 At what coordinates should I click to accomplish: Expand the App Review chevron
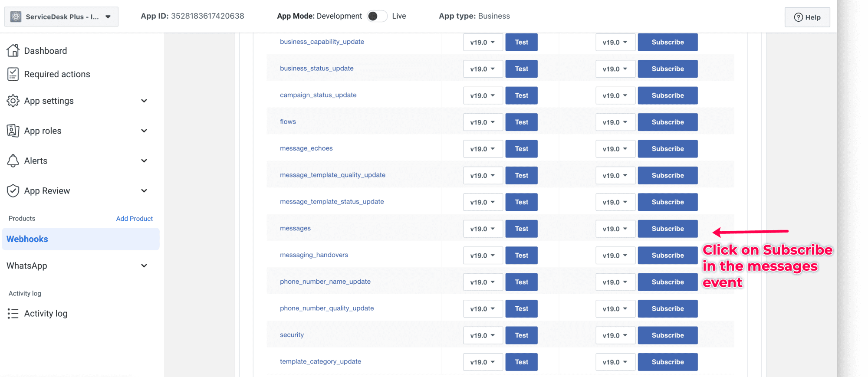(144, 190)
